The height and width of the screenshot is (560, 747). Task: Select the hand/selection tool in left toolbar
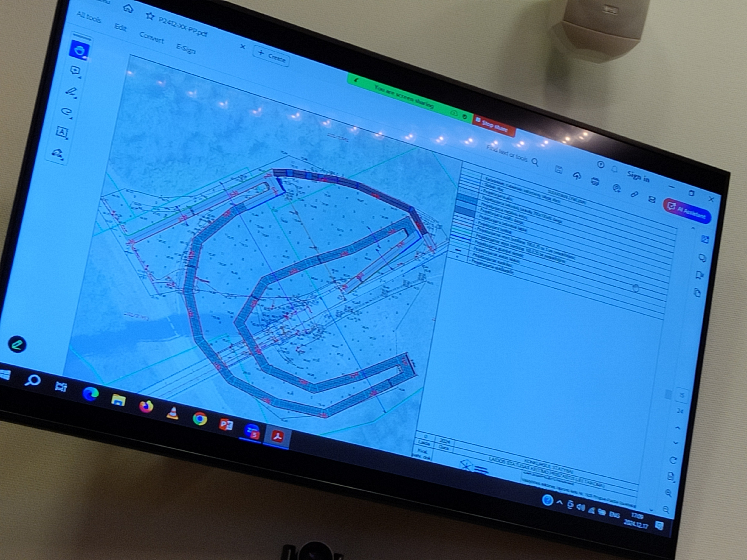(80, 51)
